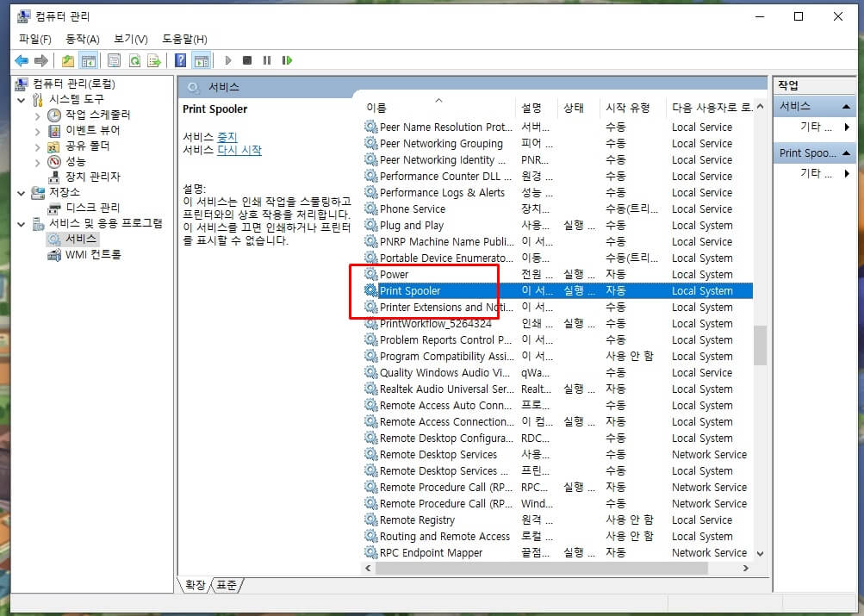Switch to the 표준 tab
The height and width of the screenshot is (616, 864).
tap(226, 585)
